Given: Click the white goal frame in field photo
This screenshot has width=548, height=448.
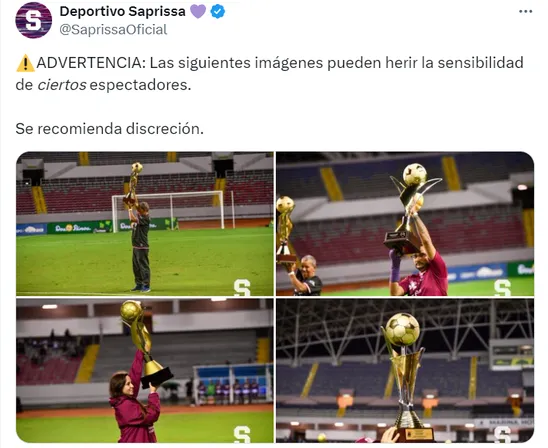Looking at the screenshot, I should (168, 210).
